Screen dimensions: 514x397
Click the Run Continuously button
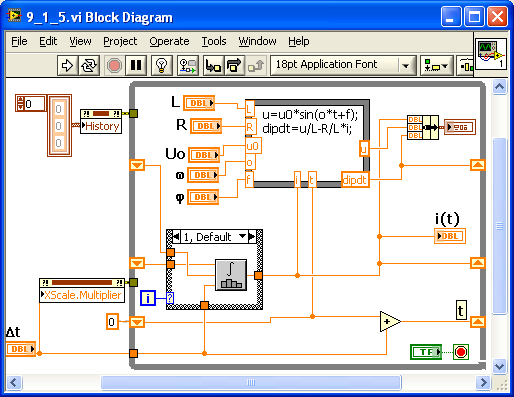tap(89, 65)
